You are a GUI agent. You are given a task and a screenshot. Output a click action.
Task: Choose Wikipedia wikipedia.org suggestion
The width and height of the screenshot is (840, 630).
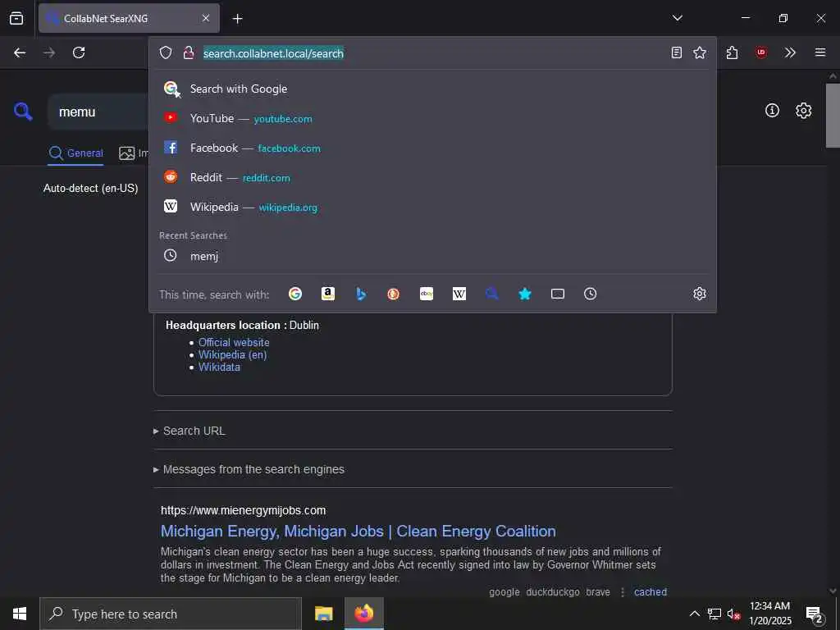[433, 207]
